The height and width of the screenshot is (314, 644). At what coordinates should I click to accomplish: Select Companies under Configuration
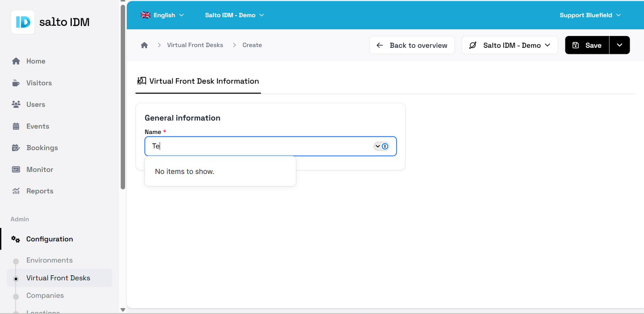coord(45,296)
